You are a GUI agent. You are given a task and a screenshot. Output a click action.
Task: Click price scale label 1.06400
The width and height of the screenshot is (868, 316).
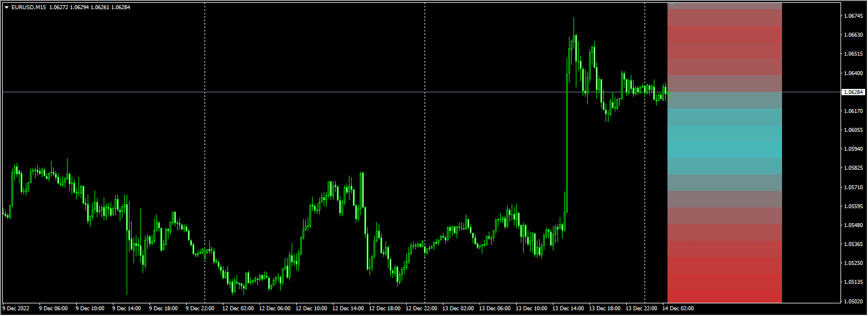[x=854, y=73]
